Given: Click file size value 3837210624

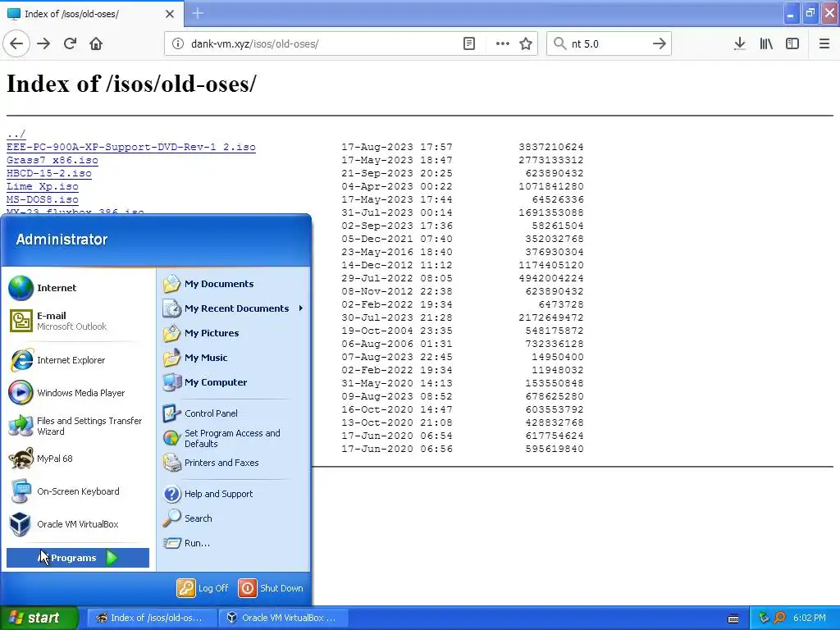Looking at the screenshot, I should pos(550,147).
